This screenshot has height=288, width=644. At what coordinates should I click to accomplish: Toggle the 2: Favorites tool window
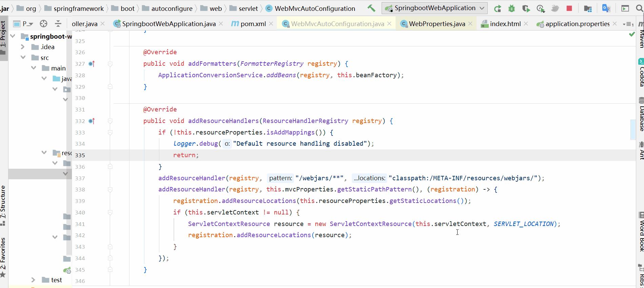(3, 258)
